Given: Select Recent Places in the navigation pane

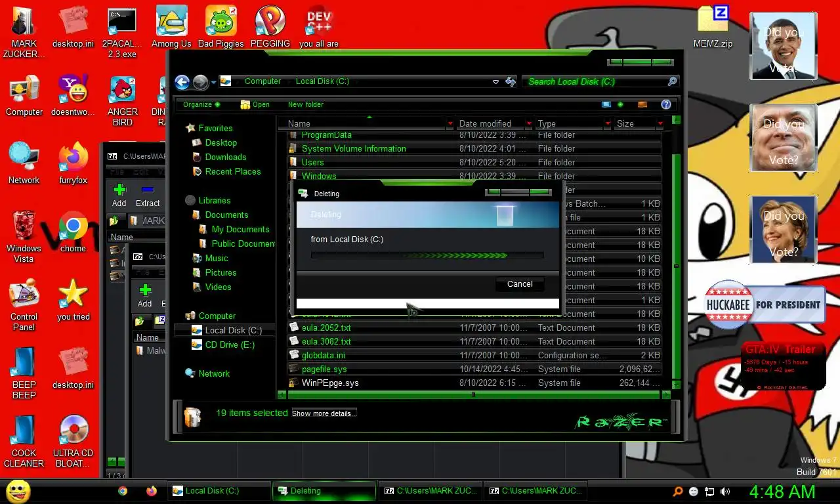Looking at the screenshot, I should 232,171.
